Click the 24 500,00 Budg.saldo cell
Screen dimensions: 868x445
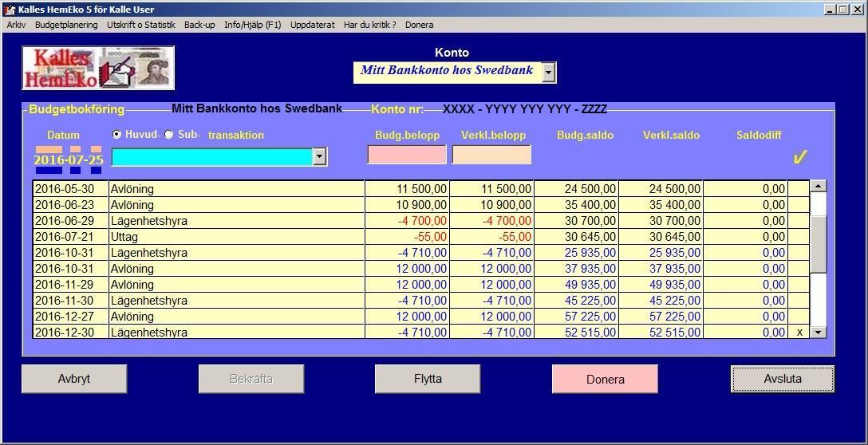576,189
